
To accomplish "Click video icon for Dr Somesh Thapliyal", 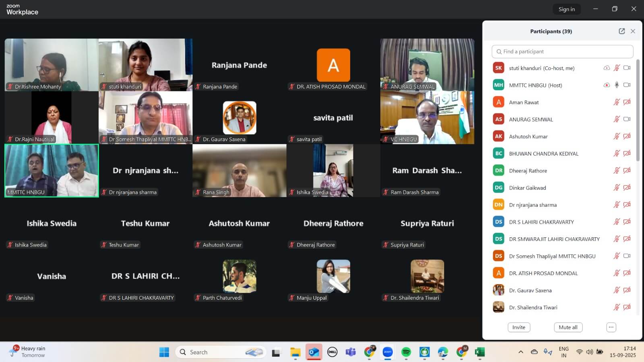I will (x=627, y=256).
